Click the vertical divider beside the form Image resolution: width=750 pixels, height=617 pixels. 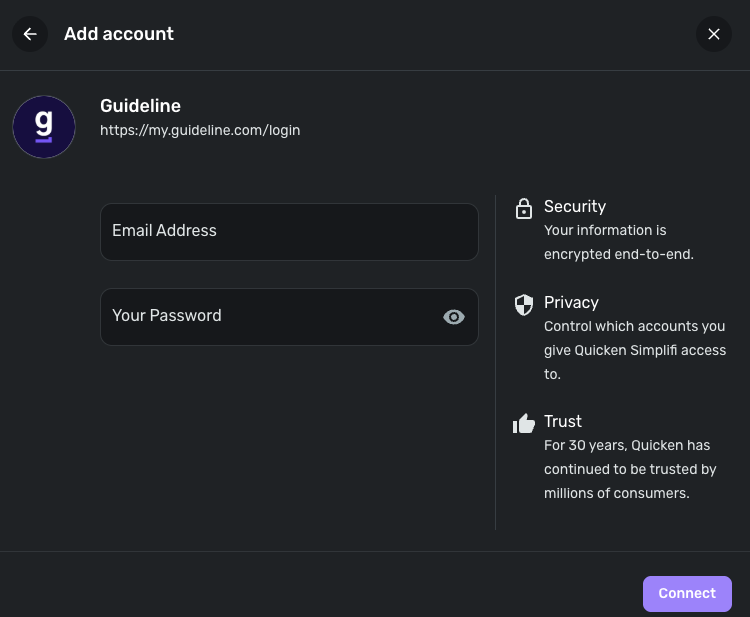click(x=496, y=362)
